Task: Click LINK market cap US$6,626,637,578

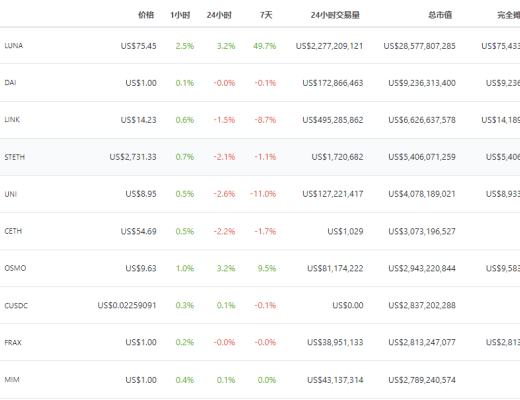Action: pyautogui.click(x=422, y=120)
